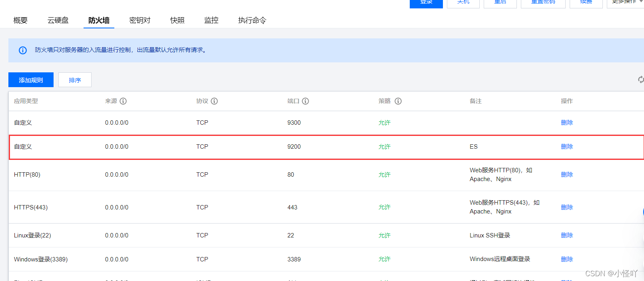Viewport: 644px width, 281px height.
Task: Click the 排序 button
Action: click(x=75, y=80)
